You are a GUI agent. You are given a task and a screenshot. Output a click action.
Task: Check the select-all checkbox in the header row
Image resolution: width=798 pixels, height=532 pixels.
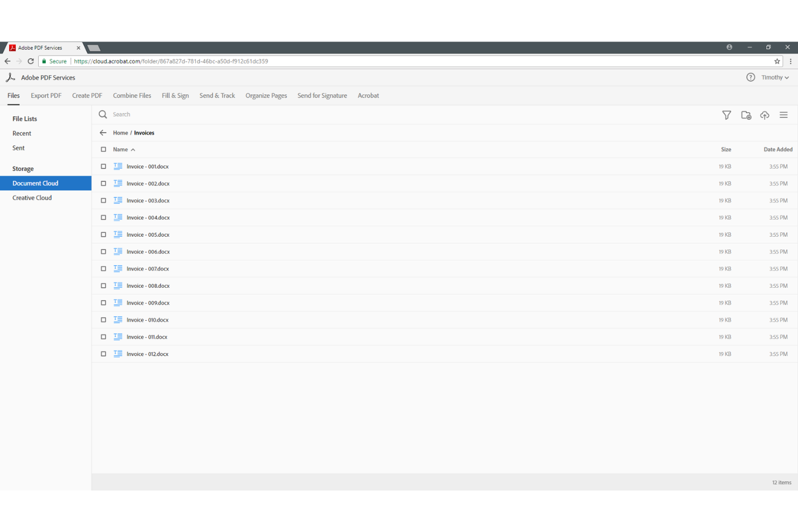point(103,149)
